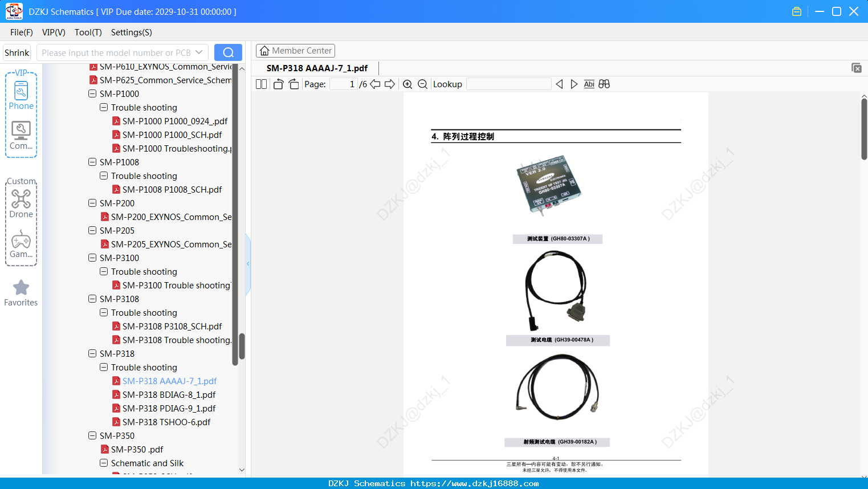868x489 pixels.
Task: Click the Shrink button
Action: (x=17, y=52)
